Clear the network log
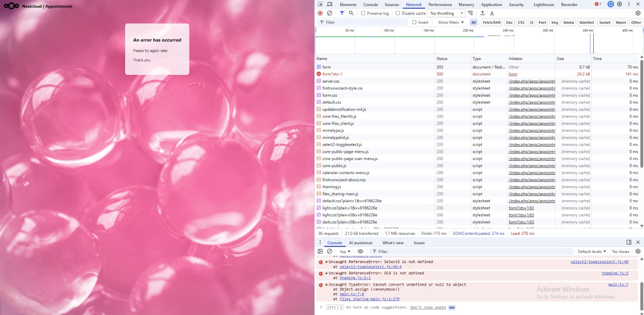This screenshot has height=315, width=644. coord(330,13)
